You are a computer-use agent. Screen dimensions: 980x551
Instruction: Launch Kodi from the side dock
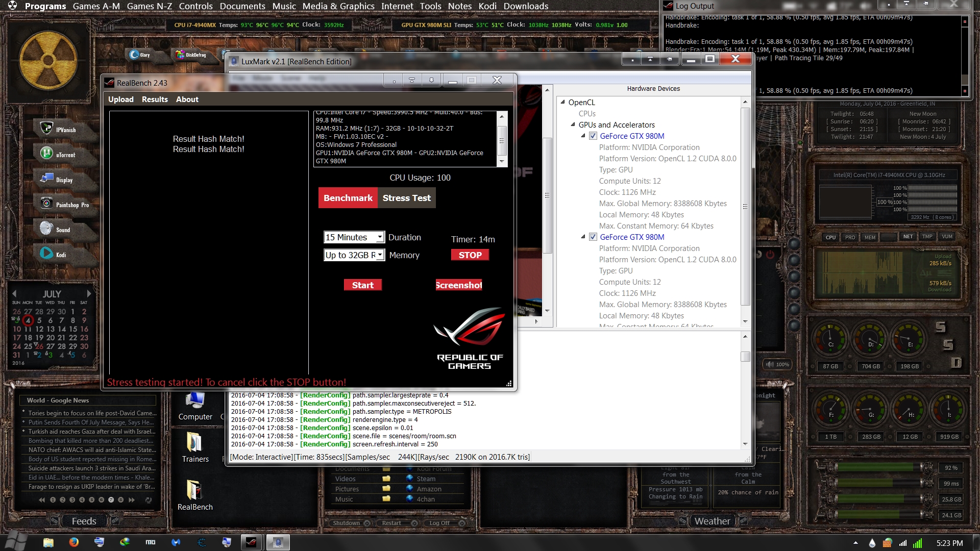click(46, 253)
